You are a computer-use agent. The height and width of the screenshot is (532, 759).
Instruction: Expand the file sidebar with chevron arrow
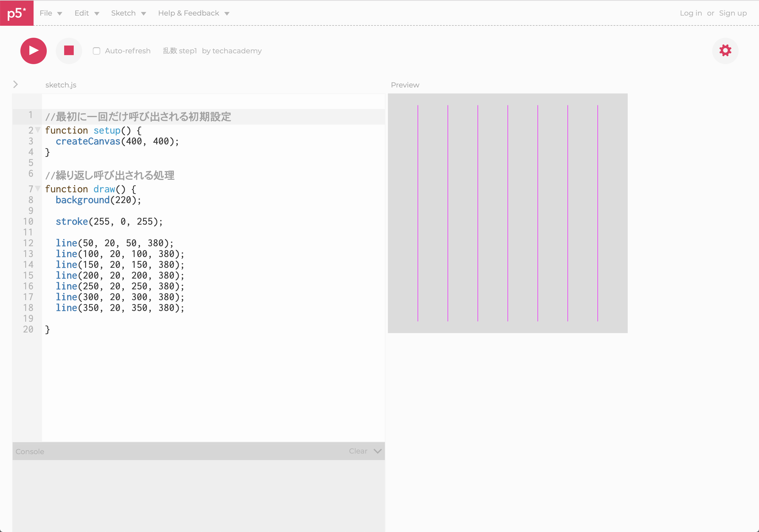tap(16, 84)
